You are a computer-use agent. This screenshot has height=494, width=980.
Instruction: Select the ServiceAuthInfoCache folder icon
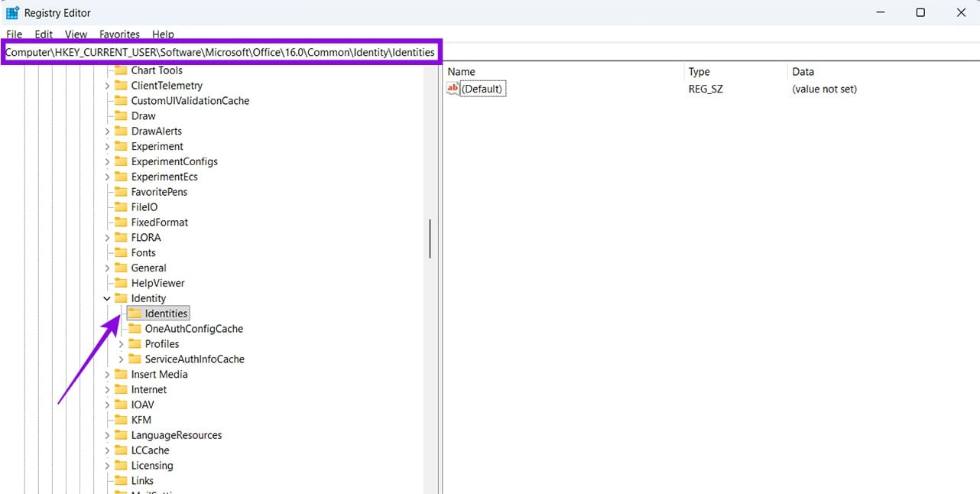135,359
